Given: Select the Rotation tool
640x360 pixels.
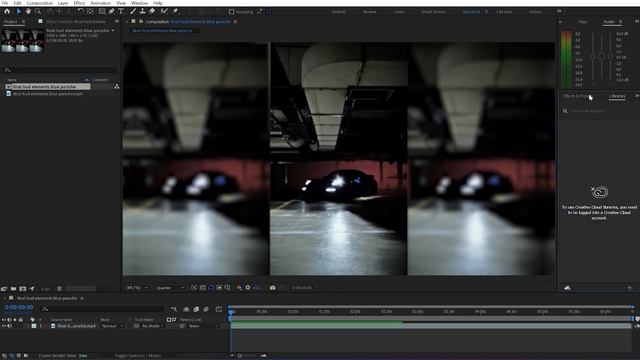Looking at the screenshot, I should (80, 11).
